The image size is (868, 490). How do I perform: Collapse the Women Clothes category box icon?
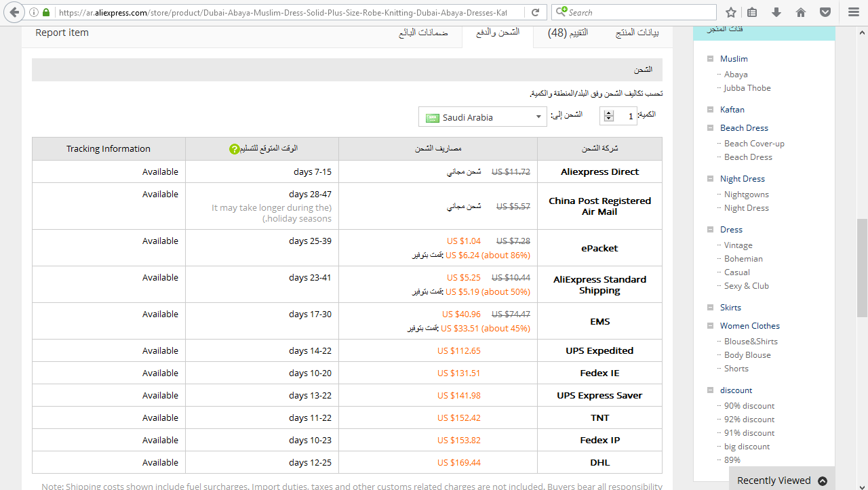coord(710,326)
